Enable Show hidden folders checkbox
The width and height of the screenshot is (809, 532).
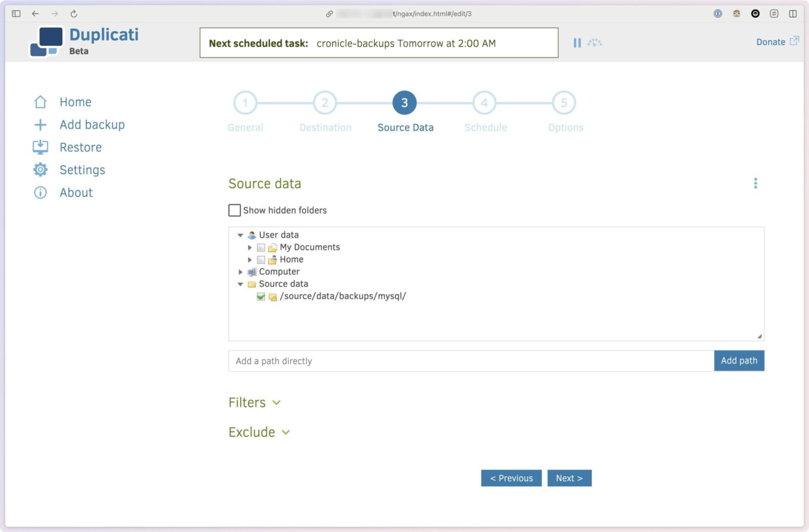235,210
